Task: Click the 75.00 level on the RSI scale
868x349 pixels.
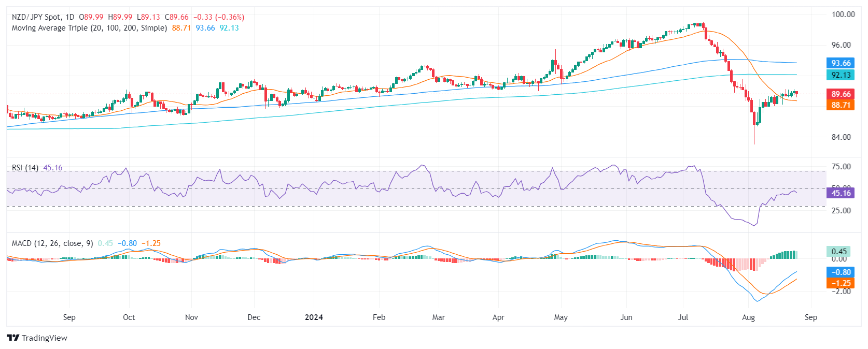Action: pyautogui.click(x=841, y=167)
